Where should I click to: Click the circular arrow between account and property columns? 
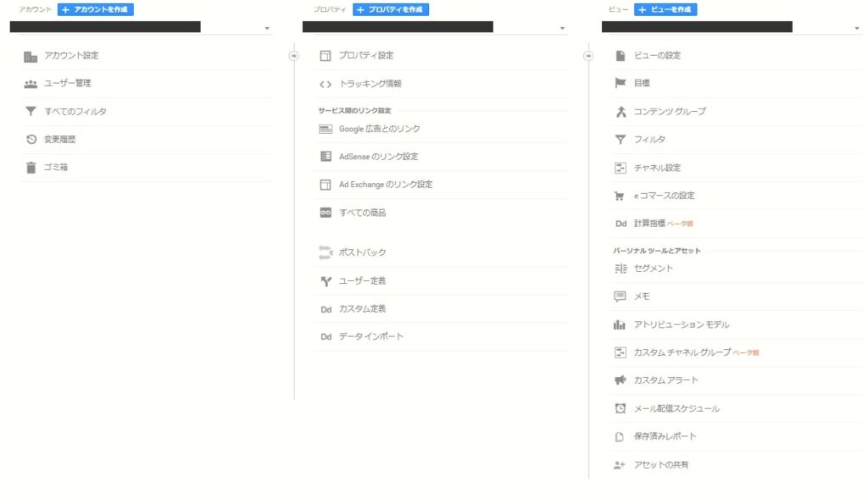tap(293, 56)
